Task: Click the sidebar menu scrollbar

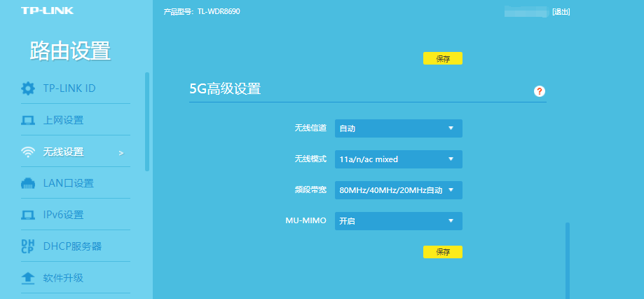Action: 146,121
